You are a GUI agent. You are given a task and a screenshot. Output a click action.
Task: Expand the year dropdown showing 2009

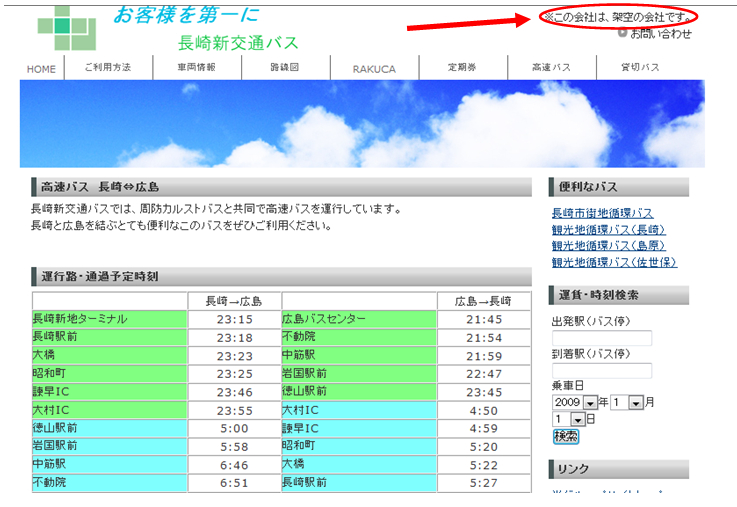click(574, 402)
